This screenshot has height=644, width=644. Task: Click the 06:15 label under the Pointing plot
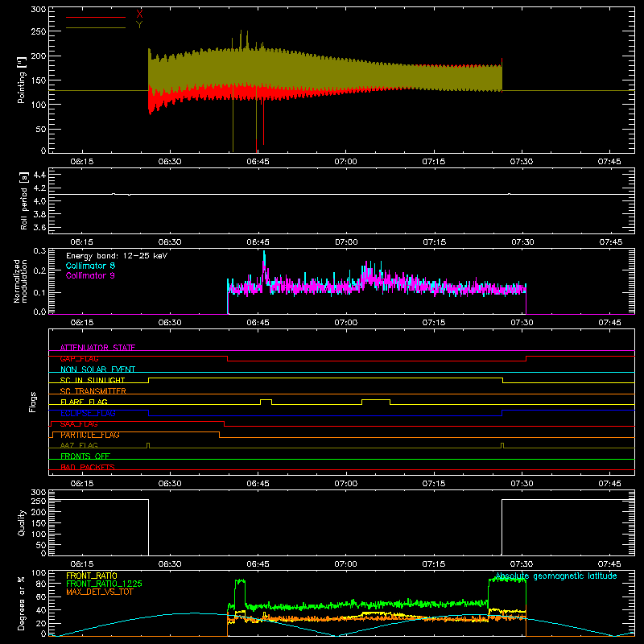pyautogui.click(x=82, y=162)
